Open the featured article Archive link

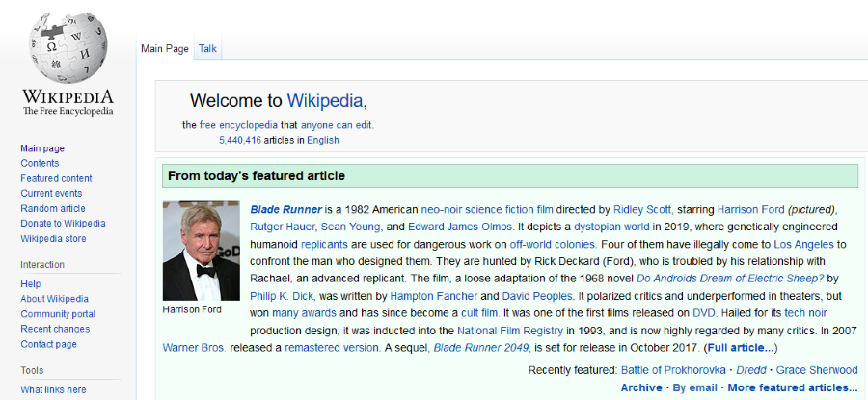pos(641,387)
